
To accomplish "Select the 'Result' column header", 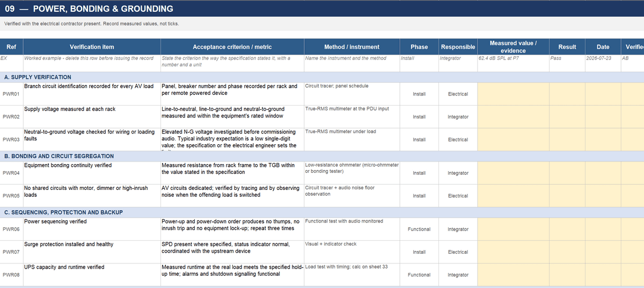I will pyautogui.click(x=567, y=47).
